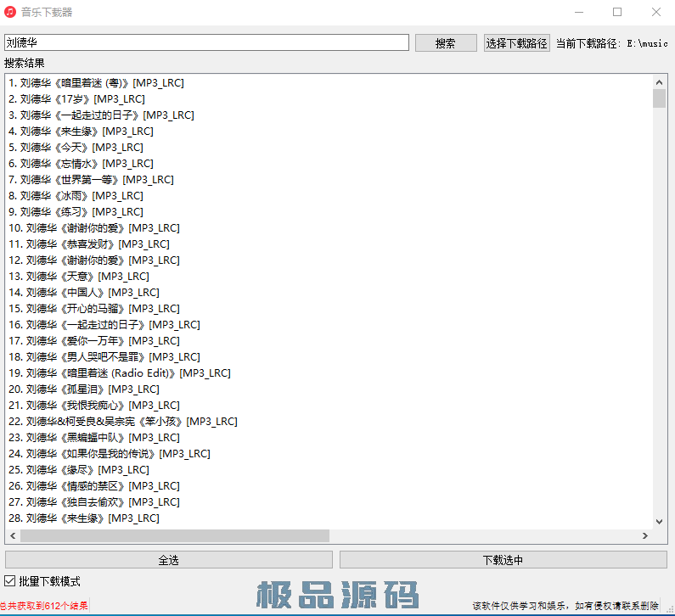Click the vertical scrollbar thumb
Viewport: 675px width, 616px height.
[659, 99]
